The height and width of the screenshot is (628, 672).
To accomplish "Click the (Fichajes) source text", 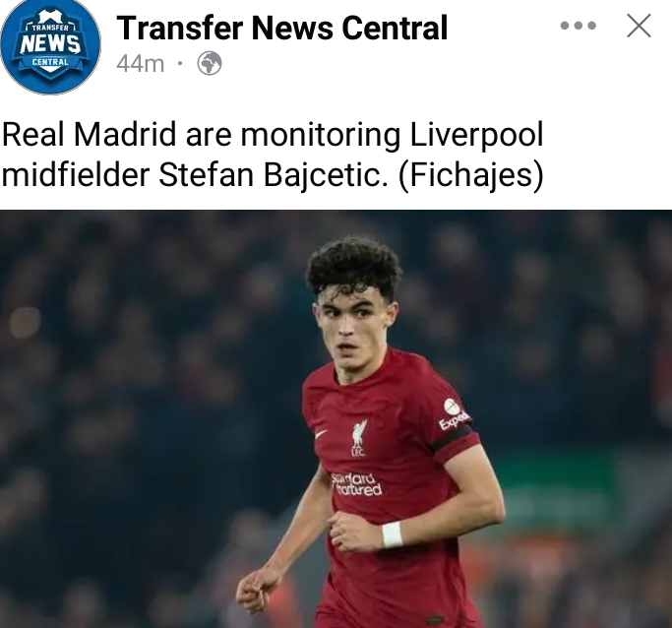I will pos(470,176).
